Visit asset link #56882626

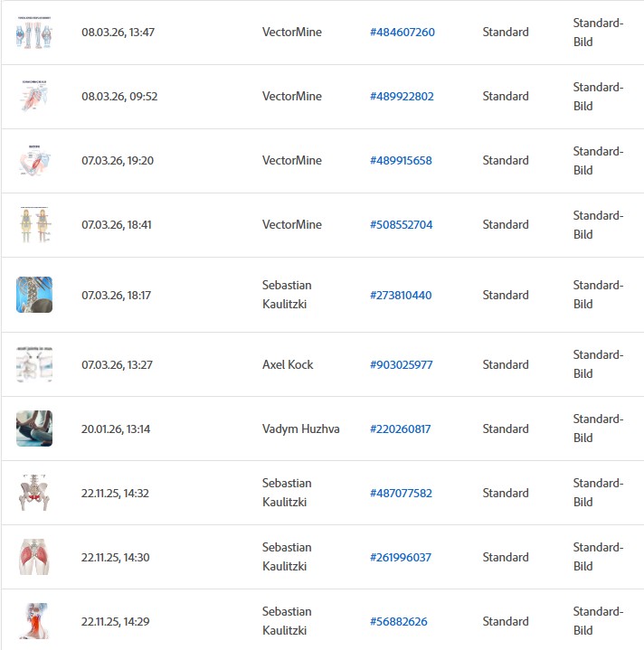point(398,622)
